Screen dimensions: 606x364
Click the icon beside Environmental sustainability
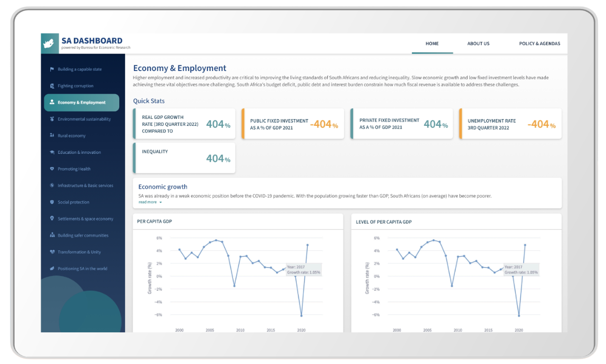click(x=52, y=119)
